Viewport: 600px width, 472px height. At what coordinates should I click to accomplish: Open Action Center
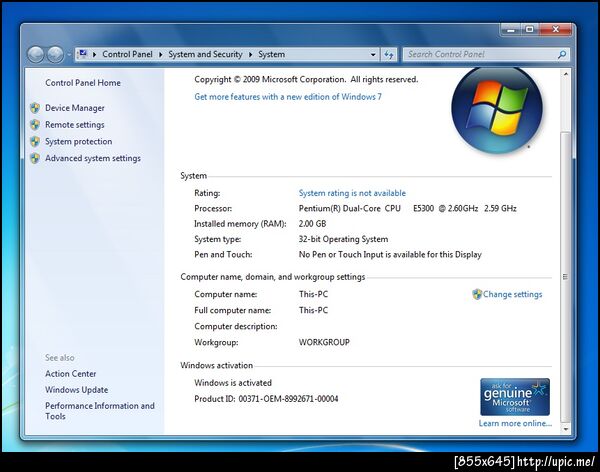coord(70,374)
